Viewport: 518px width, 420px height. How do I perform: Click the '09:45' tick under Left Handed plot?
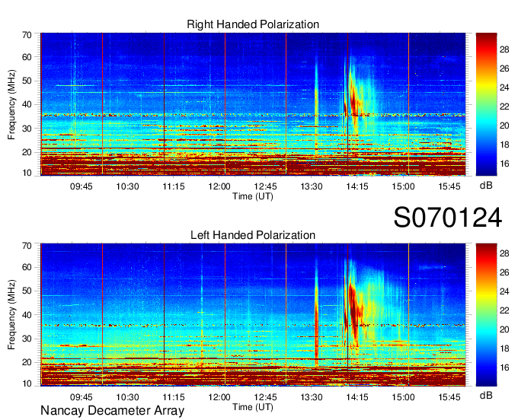(x=82, y=397)
